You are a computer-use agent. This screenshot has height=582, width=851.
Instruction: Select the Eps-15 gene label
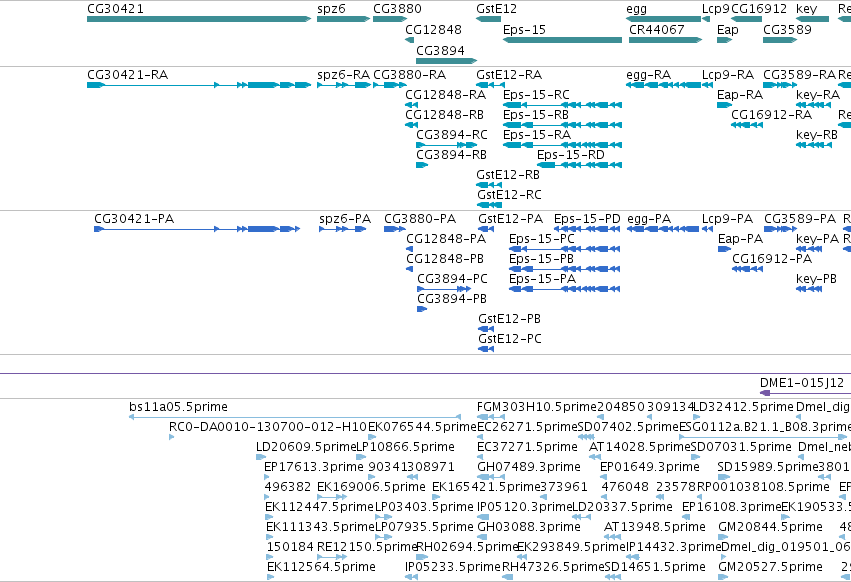point(524,29)
